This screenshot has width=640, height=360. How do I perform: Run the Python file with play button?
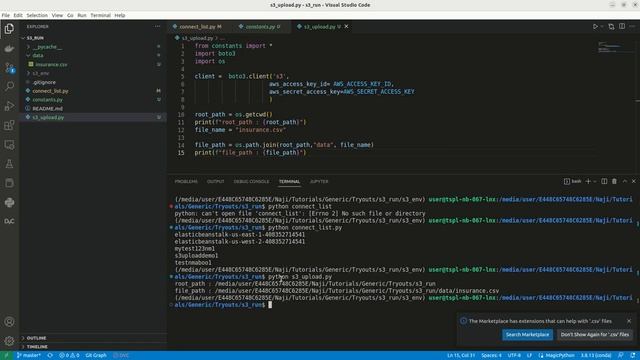[595, 27]
